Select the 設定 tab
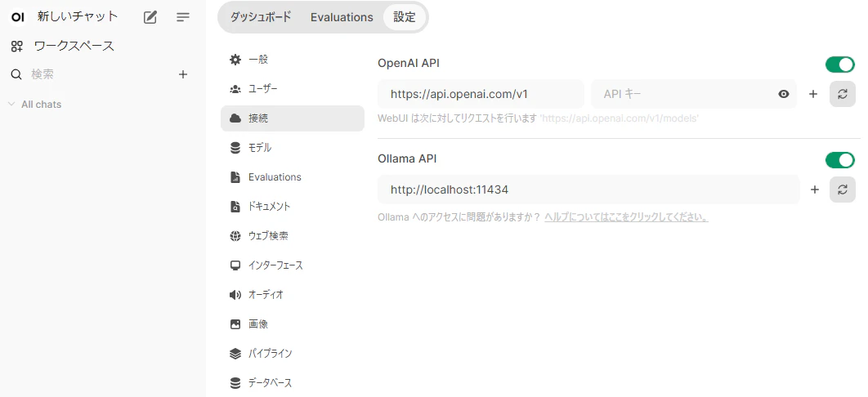868x397 pixels. [x=404, y=17]
